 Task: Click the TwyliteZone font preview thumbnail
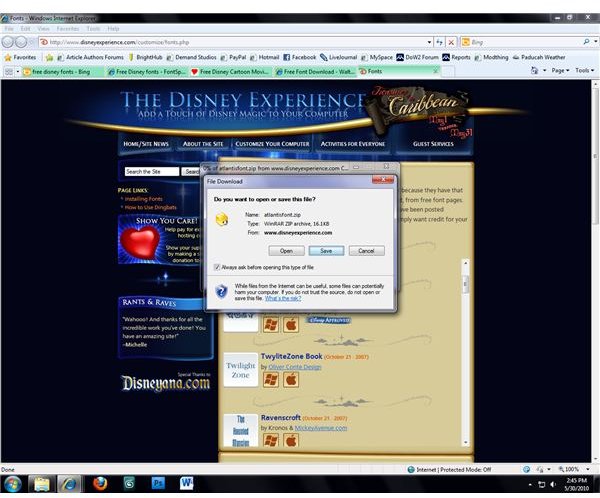tap(240, 370)
